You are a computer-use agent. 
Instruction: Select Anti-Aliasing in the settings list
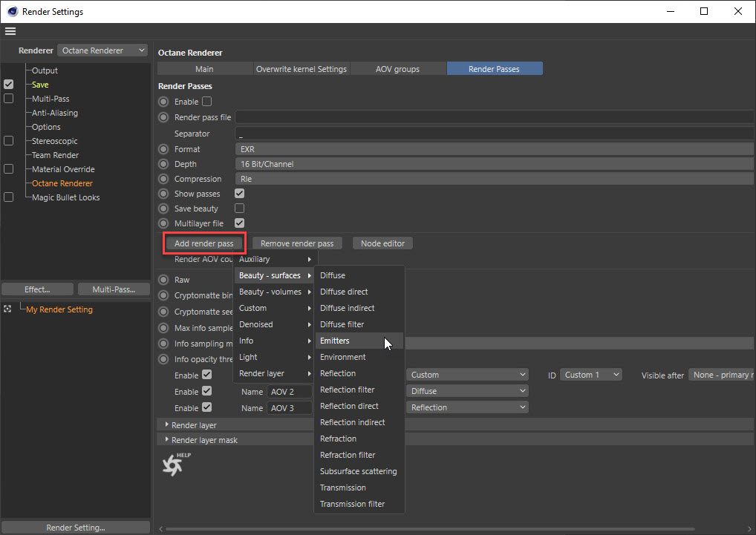[x=54, y=113]
